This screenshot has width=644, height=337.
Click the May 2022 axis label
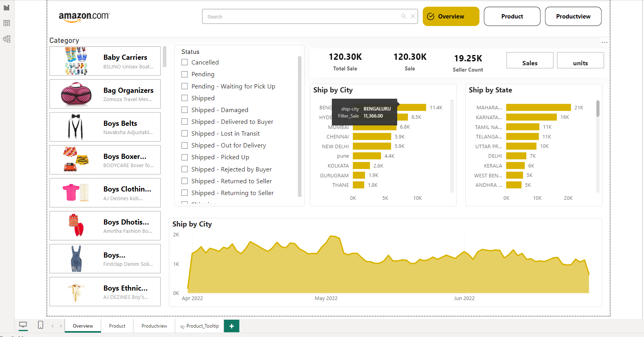pyautogui.click(x=326, y=298)
